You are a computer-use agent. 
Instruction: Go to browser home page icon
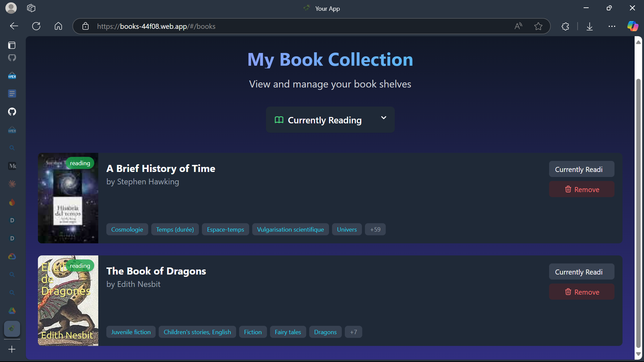coord(58,26)
